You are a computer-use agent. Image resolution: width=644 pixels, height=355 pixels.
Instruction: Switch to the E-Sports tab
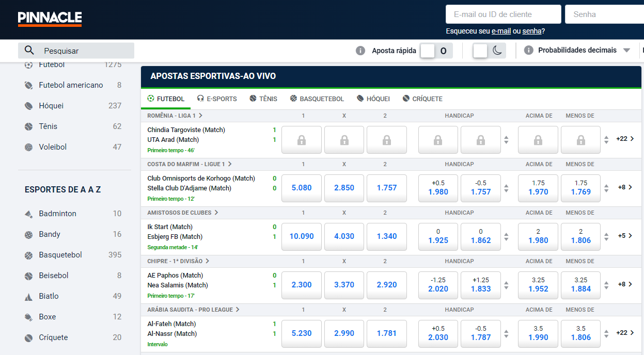(x=217, y=99)
